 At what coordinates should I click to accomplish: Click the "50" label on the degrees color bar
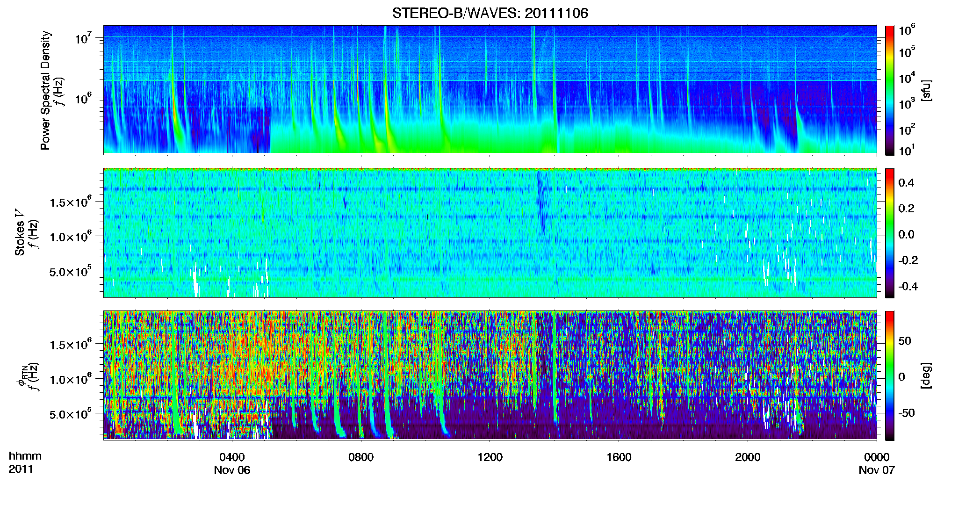pos(904,341)
